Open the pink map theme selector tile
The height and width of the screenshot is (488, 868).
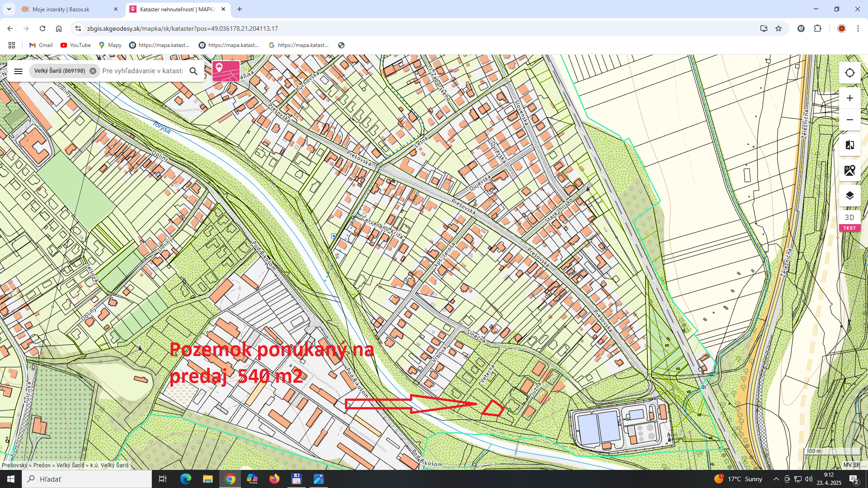pos(226,71)
